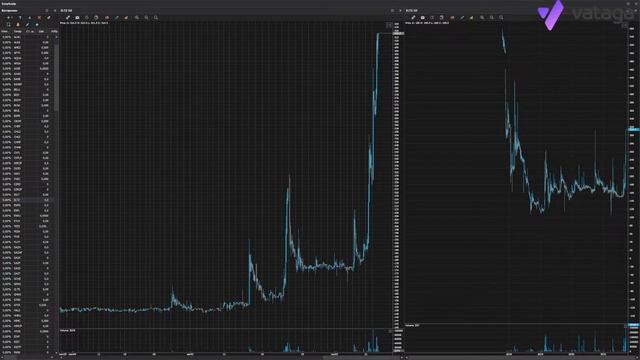Click the corner button atop the left chart price axis
The height and width of the screenshot is (360, 640).
(389, 25)
